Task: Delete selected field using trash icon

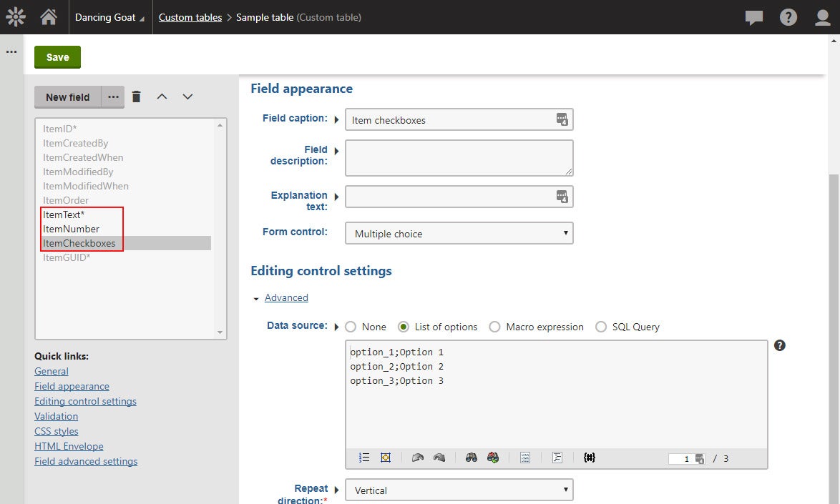Action: click(137, 97)
